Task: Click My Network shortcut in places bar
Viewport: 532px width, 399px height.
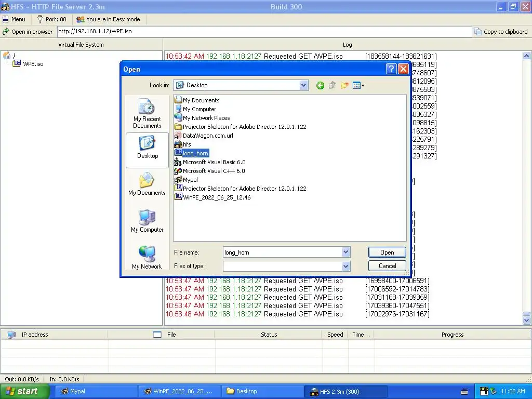Action: coord(147,257)
